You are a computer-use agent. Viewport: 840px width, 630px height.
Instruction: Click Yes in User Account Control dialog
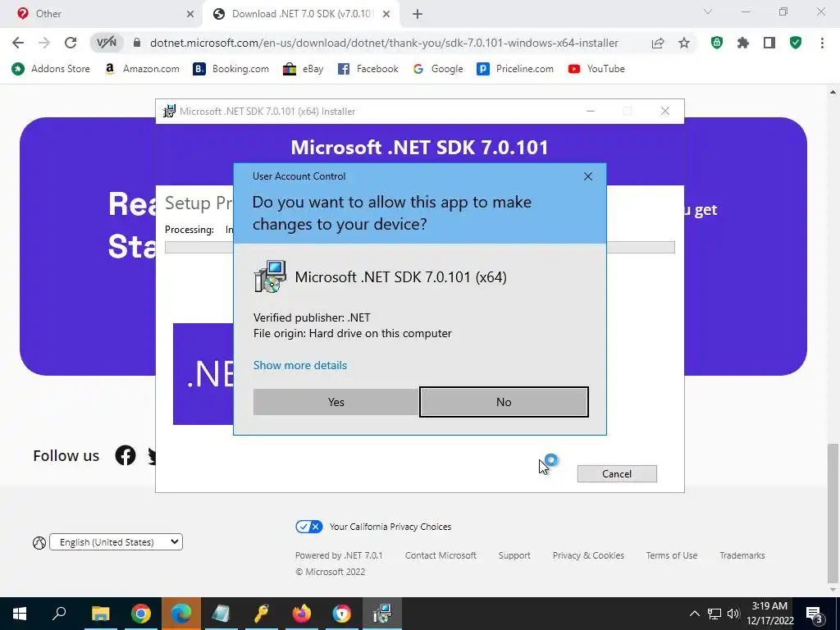click(x=336, y=402)
